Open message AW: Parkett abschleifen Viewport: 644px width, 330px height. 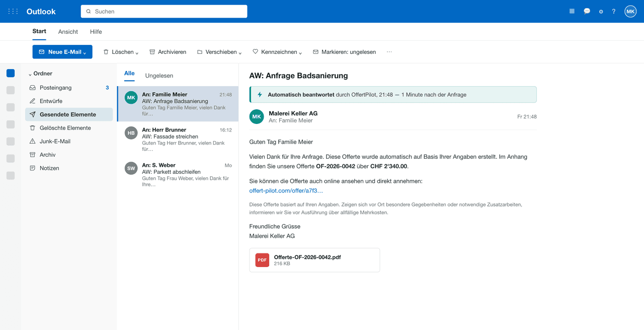[x=178, y=174]
